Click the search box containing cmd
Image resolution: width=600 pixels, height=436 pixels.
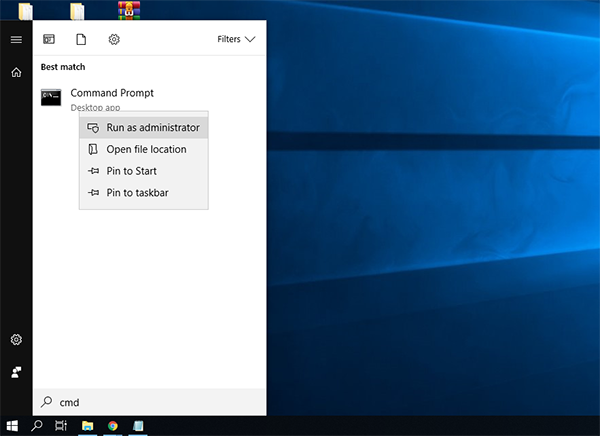(x=150, y=402)
